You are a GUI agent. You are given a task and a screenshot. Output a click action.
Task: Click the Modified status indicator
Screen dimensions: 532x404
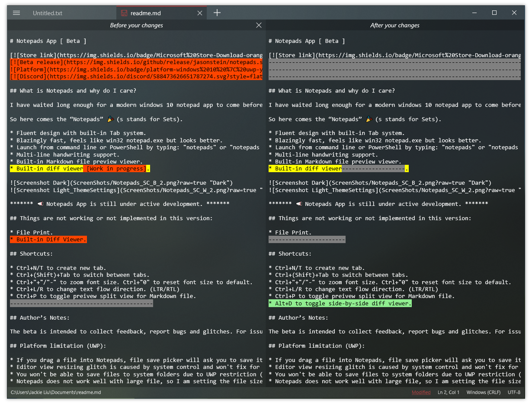click(x=421, y=392)
